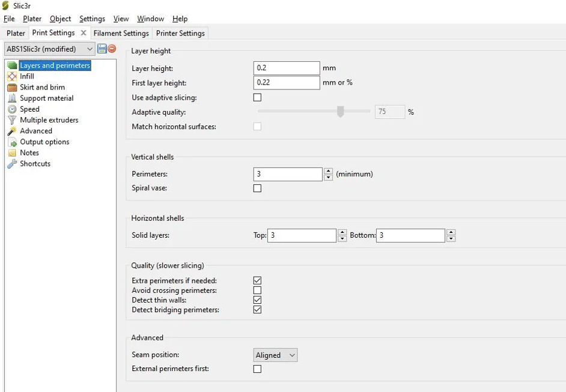Viewport: 566px width, 392px height.
Task: Open Support material settings page
Action: [46, 98]
